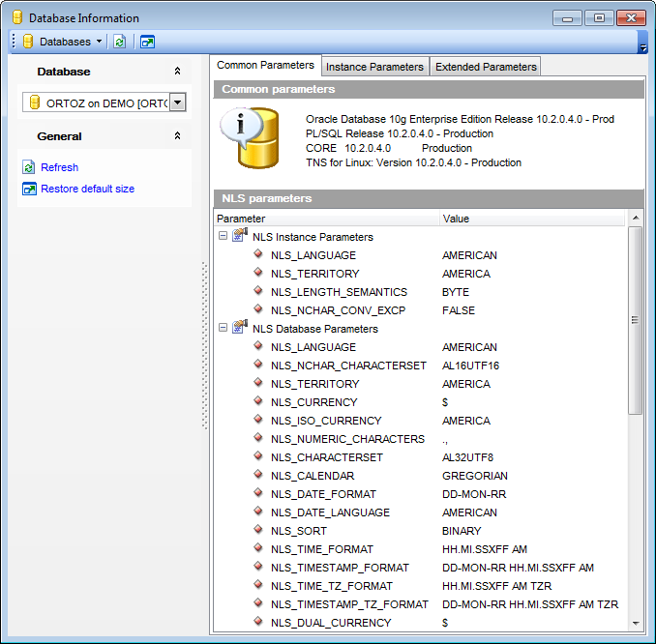The width and height of the screenshot is (656, 644).
Task: Select NLS_LENGTH_SEMANTICS row
Action: coord(418,292)
